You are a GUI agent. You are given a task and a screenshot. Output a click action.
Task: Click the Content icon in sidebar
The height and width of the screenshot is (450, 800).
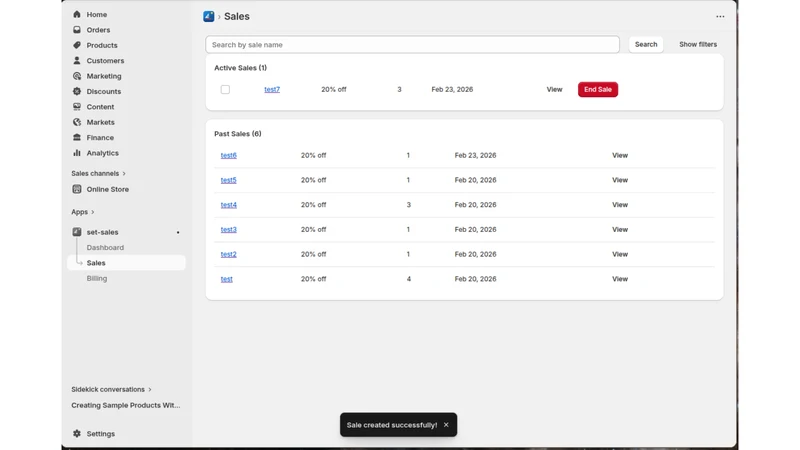coord(77,107)
